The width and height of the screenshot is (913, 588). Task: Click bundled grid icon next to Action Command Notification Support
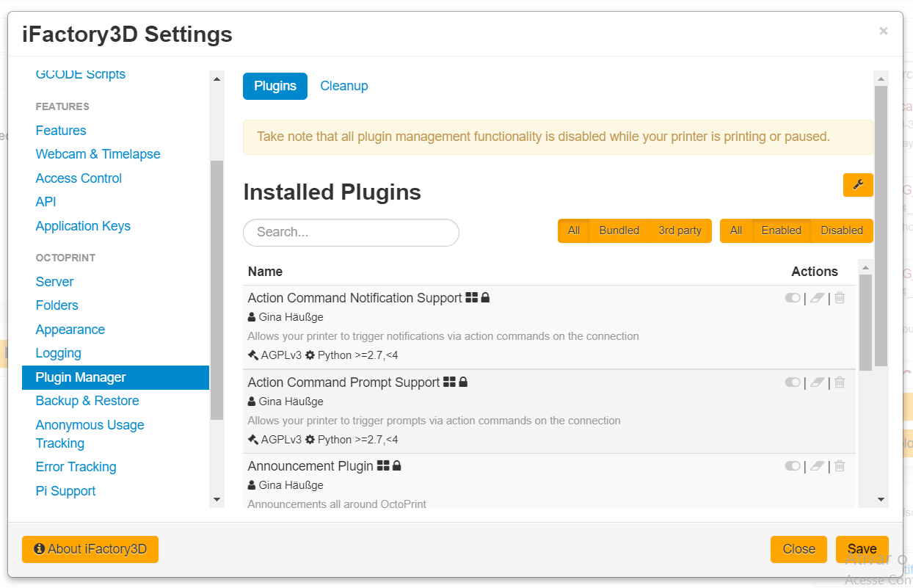tap(472, 298)
